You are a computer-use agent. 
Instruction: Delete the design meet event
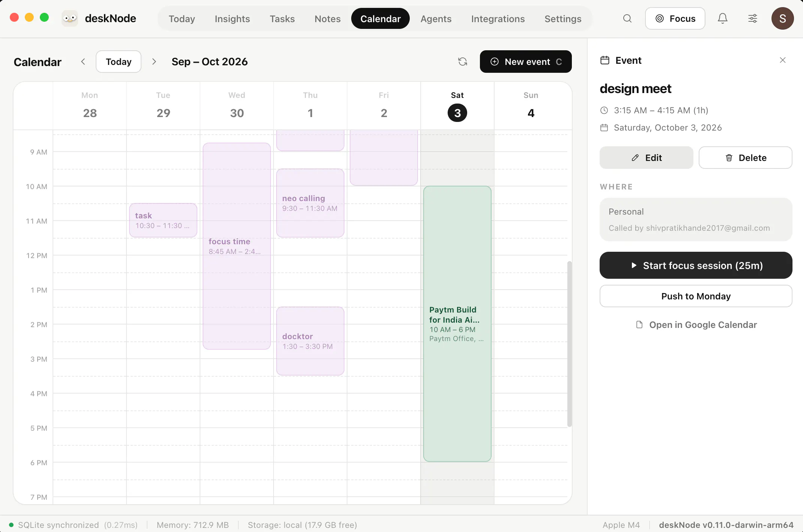point(746,158)
